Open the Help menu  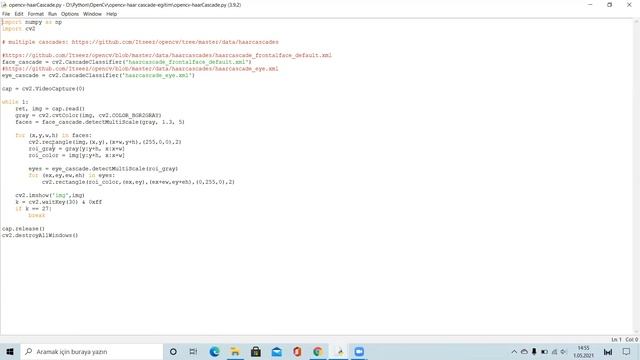click(111, 14)
